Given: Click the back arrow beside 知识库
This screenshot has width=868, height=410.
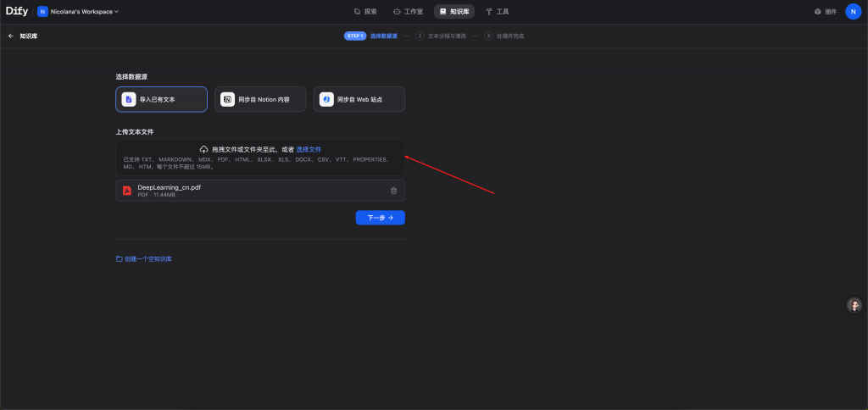Looking at the screenshot, I should pyautogui.click(x=11, y=36).
